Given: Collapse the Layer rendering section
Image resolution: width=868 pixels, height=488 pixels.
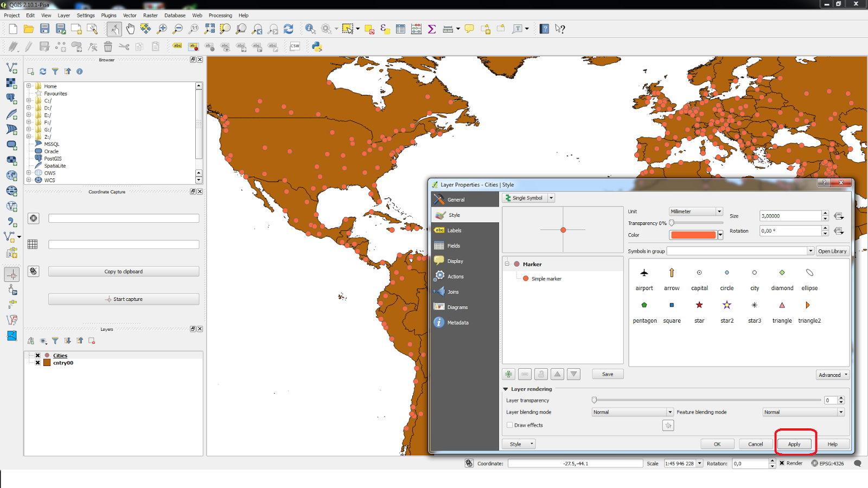Looking at the screenshot, I should click(x=505, y=389).
